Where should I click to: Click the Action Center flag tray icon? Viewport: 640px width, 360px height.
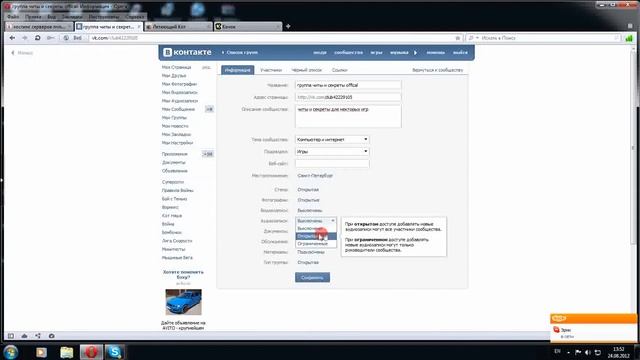[578, 352]
